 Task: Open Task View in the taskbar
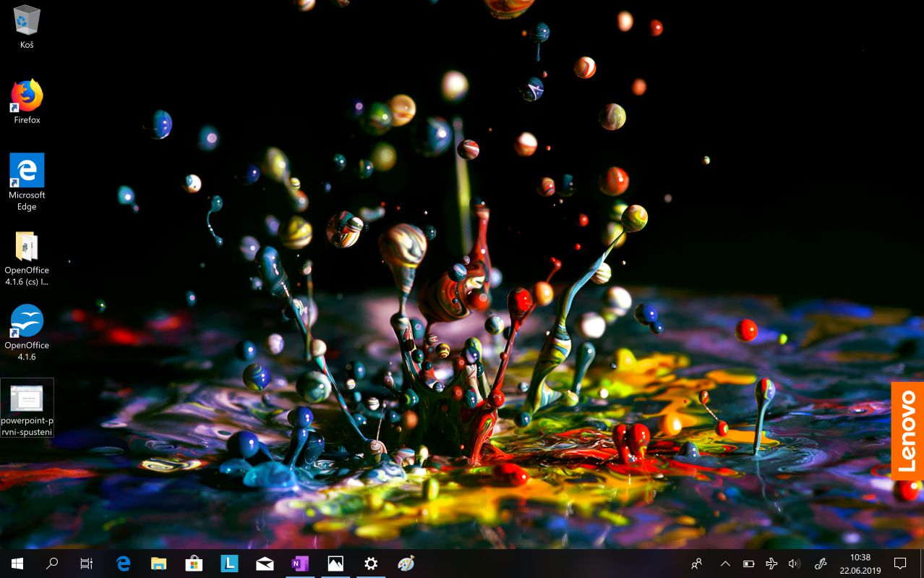(87, 564)
